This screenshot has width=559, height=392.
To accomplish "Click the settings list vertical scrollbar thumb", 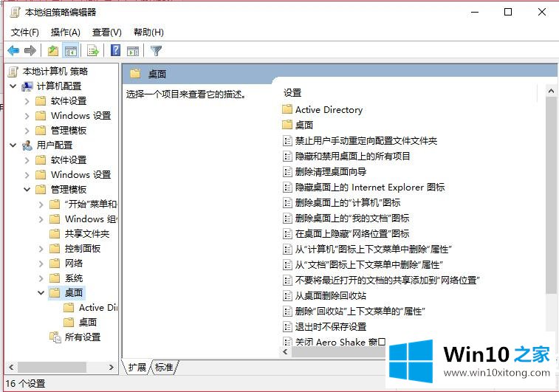I will tap(551, 196).
